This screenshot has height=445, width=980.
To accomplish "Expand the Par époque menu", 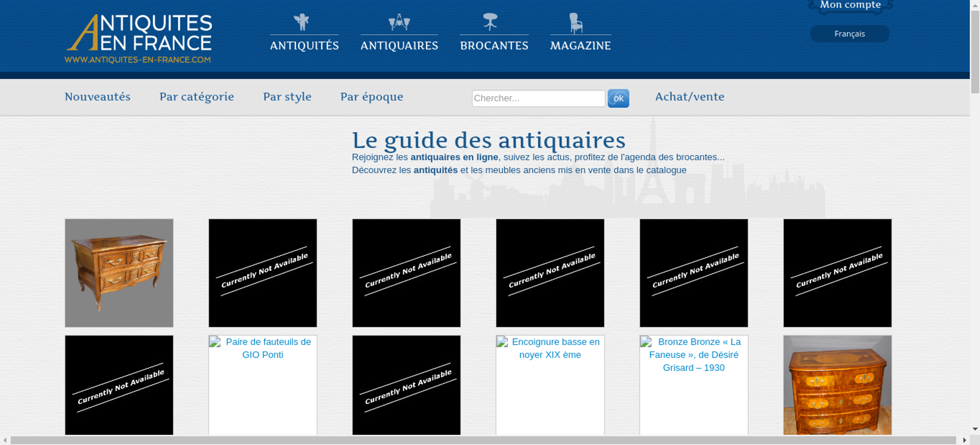I will click(371, 97).
